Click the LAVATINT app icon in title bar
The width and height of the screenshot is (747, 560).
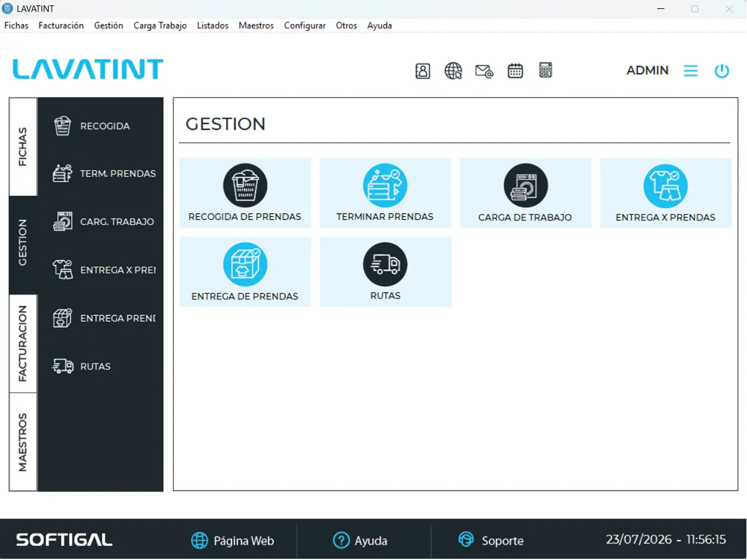pos(8,9)
